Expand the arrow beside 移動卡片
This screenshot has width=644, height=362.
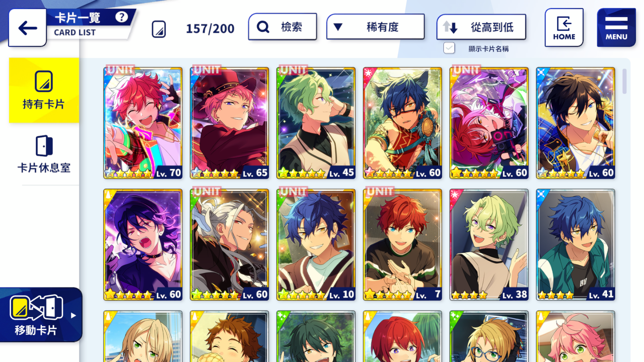tap(73, 315)
